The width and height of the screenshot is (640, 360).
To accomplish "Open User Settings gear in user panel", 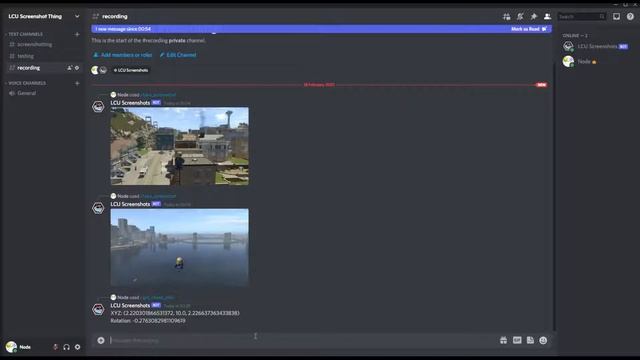I will (x=78, y=347).
